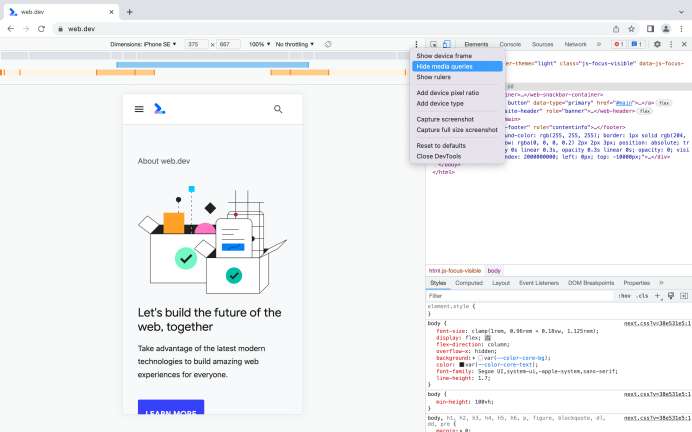Click the browser forward arrow

point(26,29)
